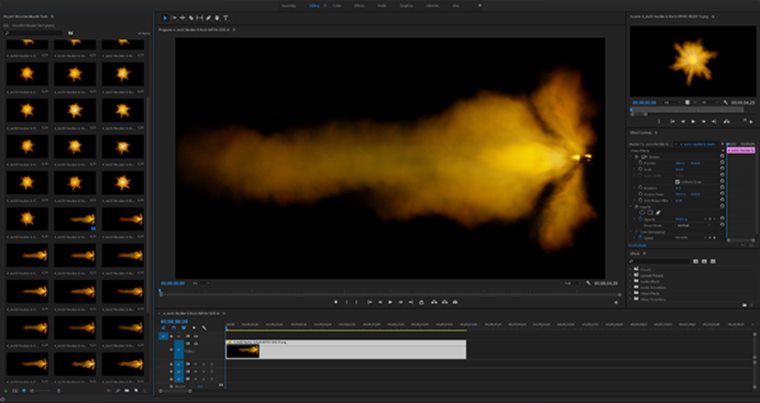Open Program monitor wrench settings
The image size is (760, 403).
tap(588, 283)
